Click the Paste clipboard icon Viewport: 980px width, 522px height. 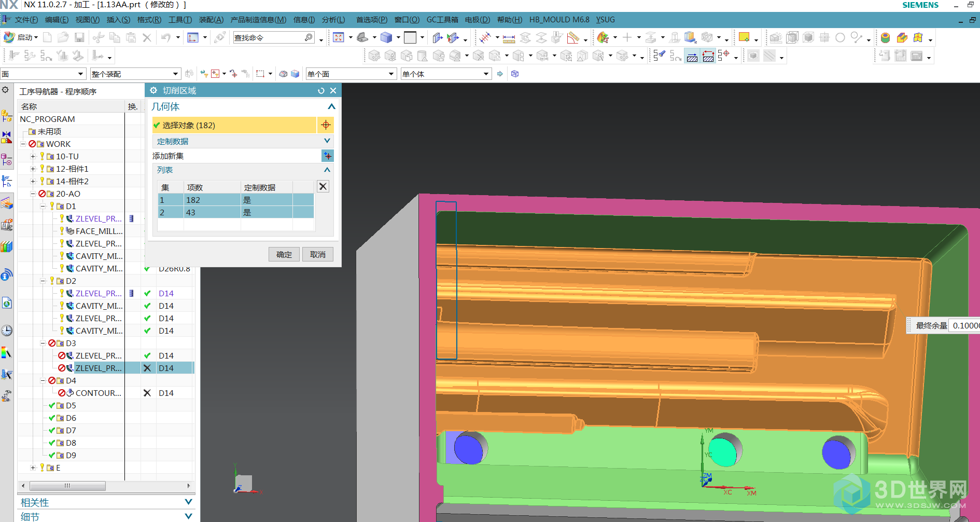pyautogui.click(x=131, y=37)
